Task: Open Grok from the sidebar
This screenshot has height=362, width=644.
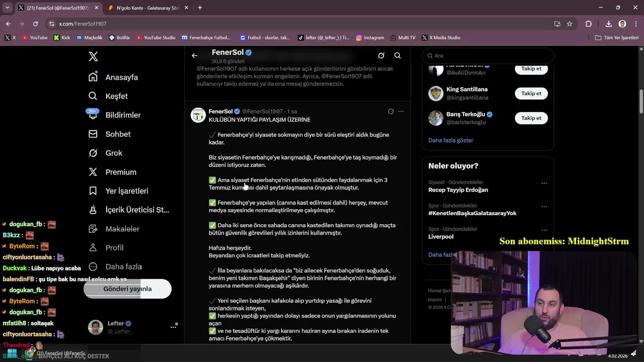Action: (x=105, y=153)
